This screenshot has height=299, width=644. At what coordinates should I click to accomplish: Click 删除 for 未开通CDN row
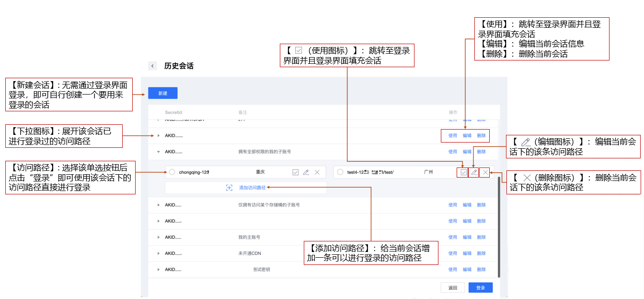(481, 253)
